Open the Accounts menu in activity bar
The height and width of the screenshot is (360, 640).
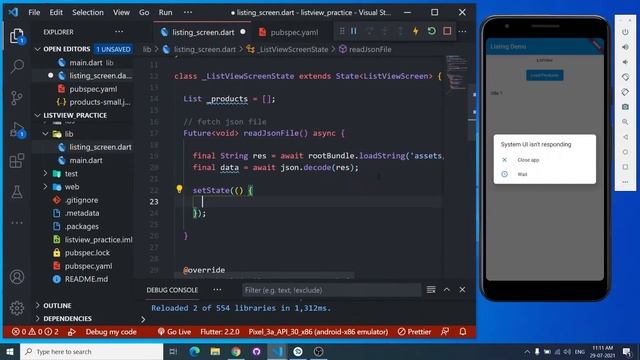(17, 277)
